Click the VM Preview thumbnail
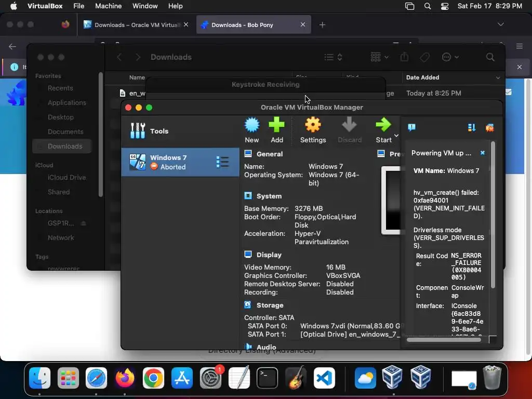The height and width of the screenshot is (399, 532). [391, 200]
